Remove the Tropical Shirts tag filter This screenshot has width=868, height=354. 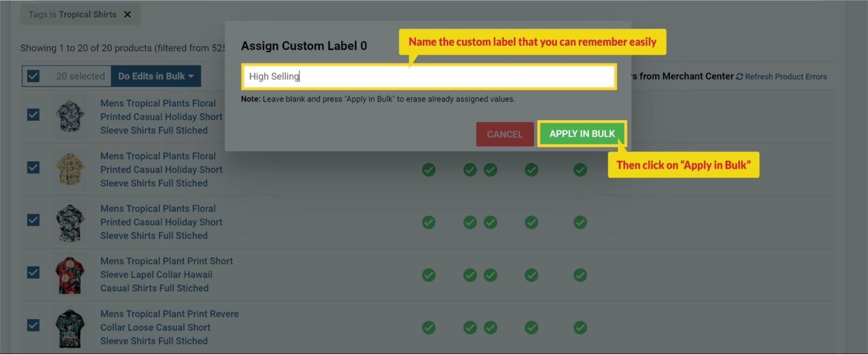pyautogui.click(x=127, y=14)
